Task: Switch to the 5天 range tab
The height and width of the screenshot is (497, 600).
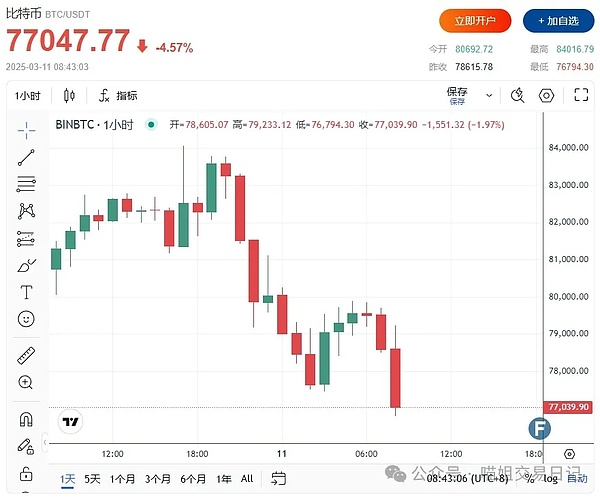Action: click(x=92, y=479)
